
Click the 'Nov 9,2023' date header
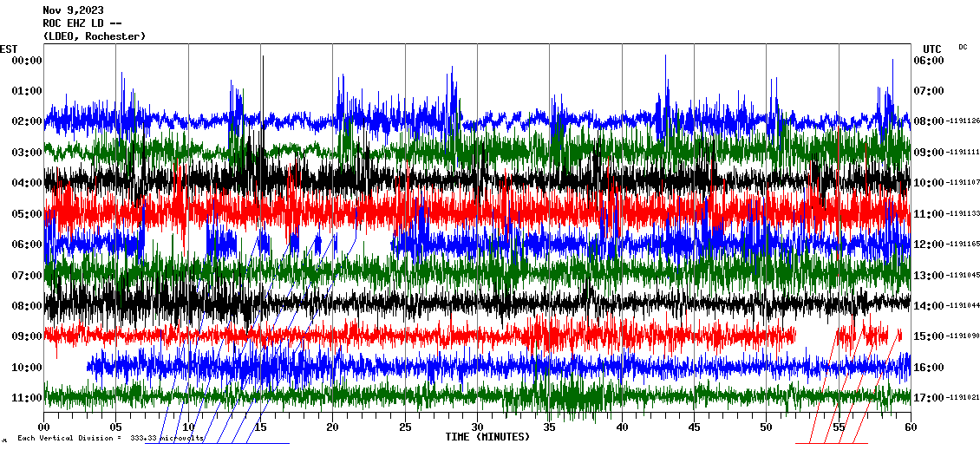point(73,10)
